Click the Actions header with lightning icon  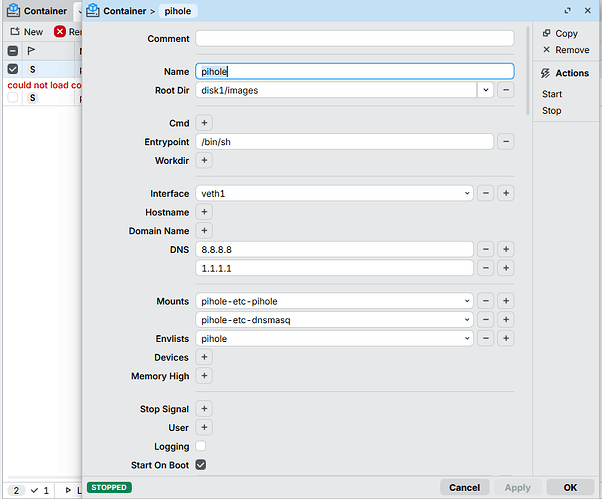click(564, 73)
